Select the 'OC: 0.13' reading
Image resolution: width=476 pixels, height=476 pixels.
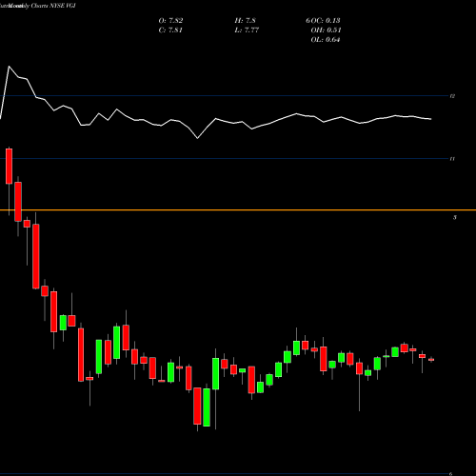[326, 21]
